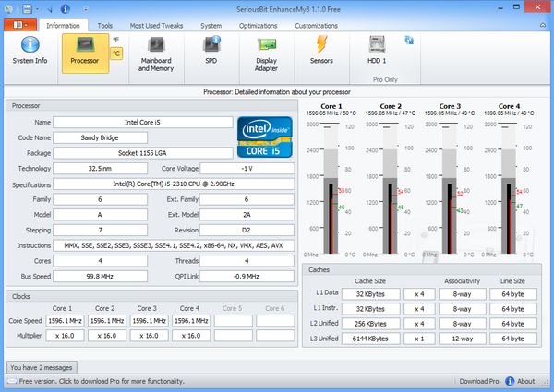
Task: Click the Core 2 temperature gauge bar
Action: click(390, 189)
